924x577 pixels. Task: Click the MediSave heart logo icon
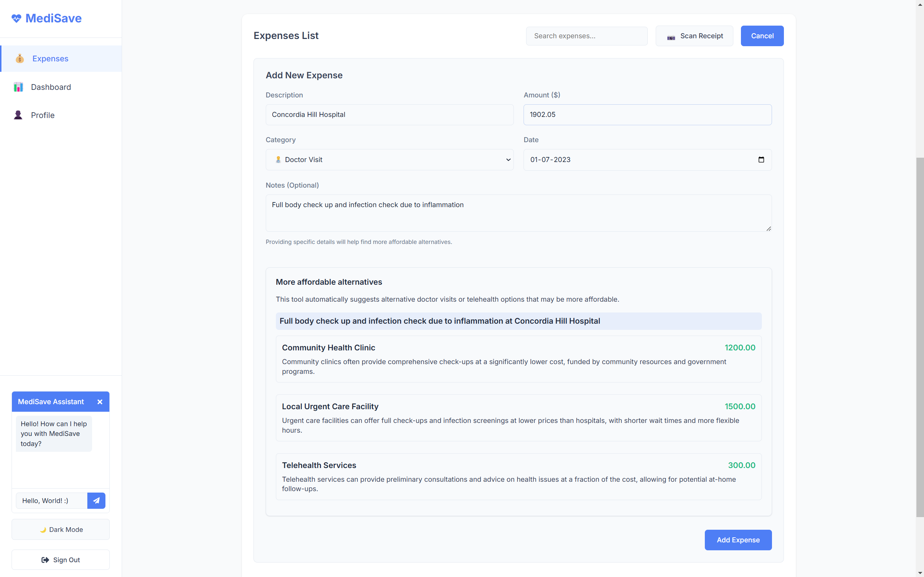[16, 18]
